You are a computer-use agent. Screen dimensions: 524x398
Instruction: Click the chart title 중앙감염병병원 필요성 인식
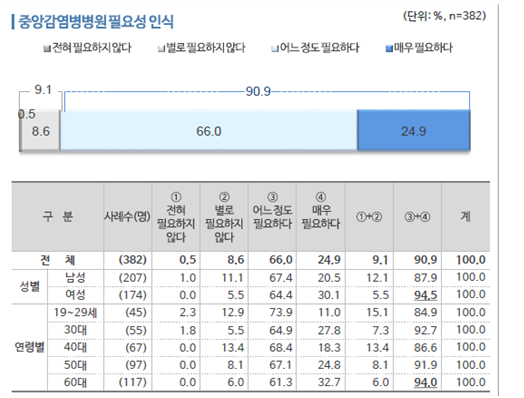96,22
